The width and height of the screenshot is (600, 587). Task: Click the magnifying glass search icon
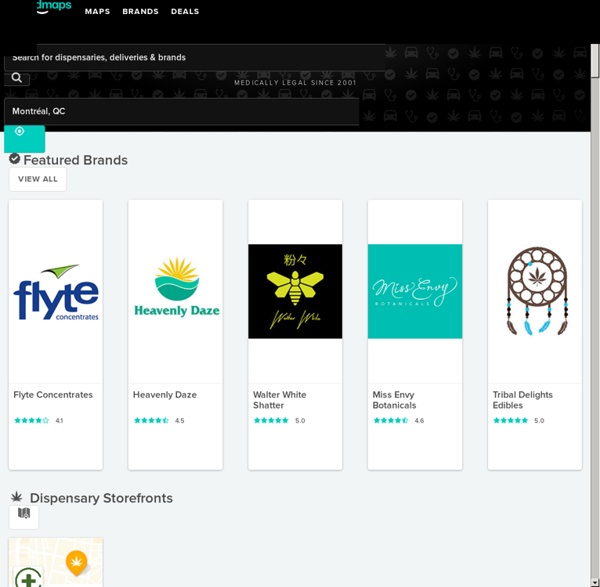pos(17,78)
